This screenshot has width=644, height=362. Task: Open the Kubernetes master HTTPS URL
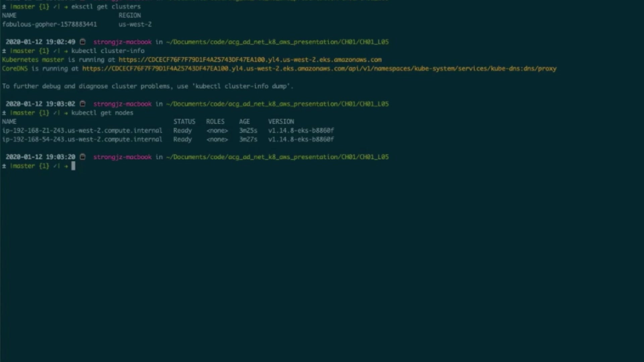tap(250, 60)
